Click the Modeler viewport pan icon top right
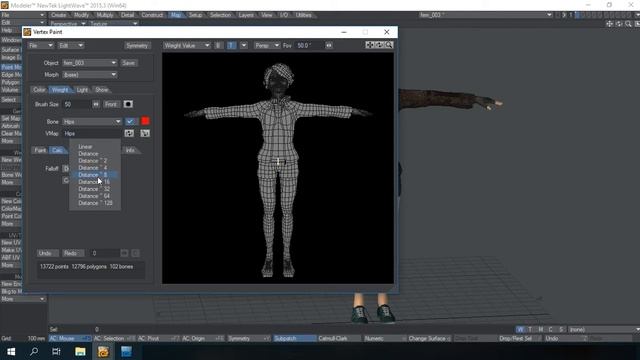 point(609,24)
